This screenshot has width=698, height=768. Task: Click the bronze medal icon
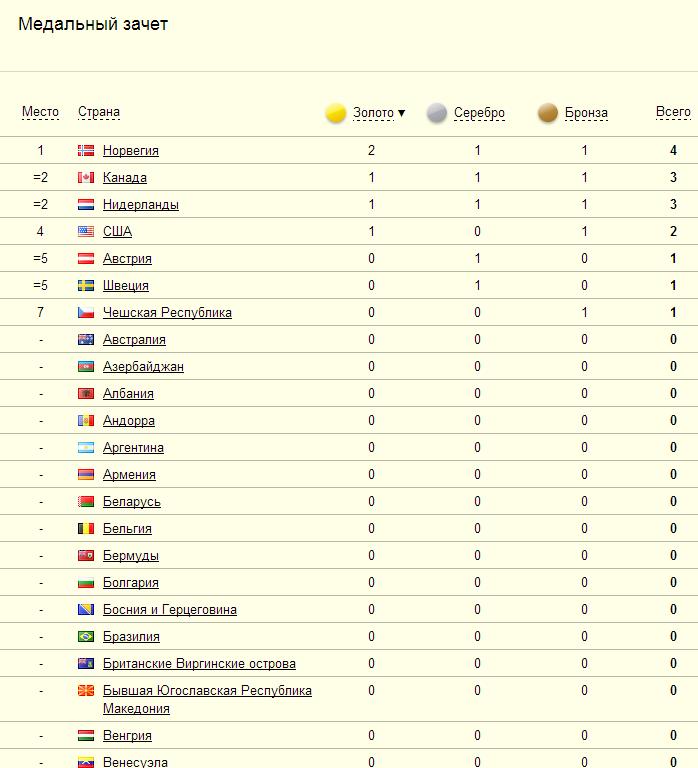[x=548, y=113]
